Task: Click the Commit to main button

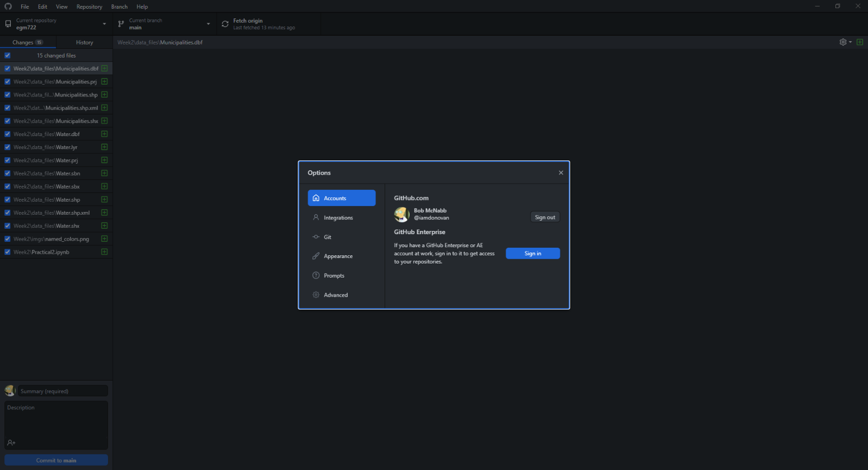Action: point(56,460)
